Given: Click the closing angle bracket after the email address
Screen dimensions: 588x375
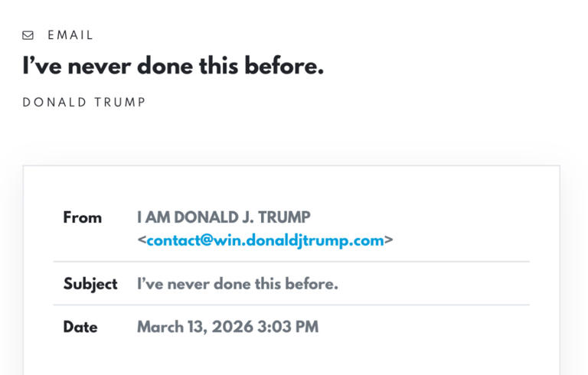Looking at the screenshot, I should (x=389, y=240).
